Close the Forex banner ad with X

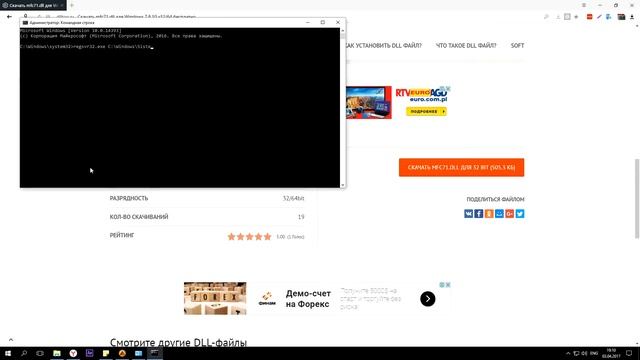pyautogui.click(x=448, y=285)
